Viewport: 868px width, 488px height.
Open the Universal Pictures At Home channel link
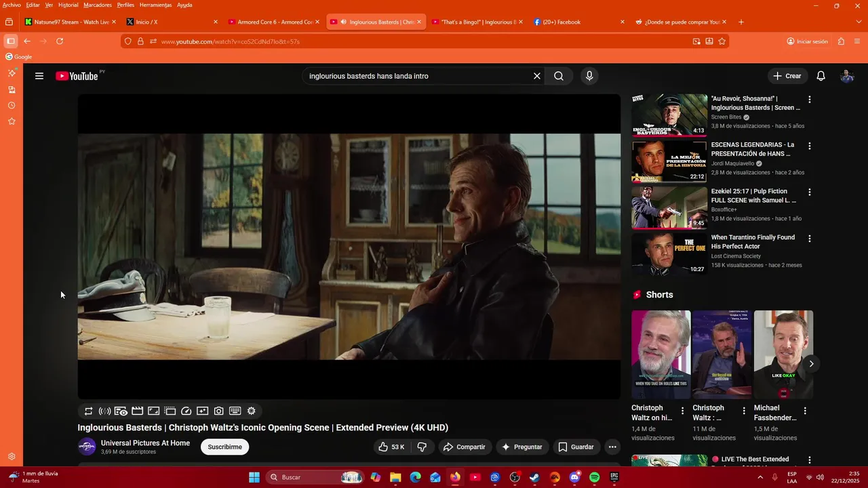(145, 443)
